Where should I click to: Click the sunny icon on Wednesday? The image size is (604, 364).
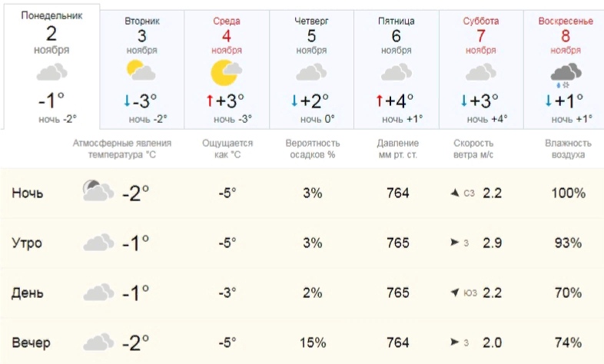[226, 72]
